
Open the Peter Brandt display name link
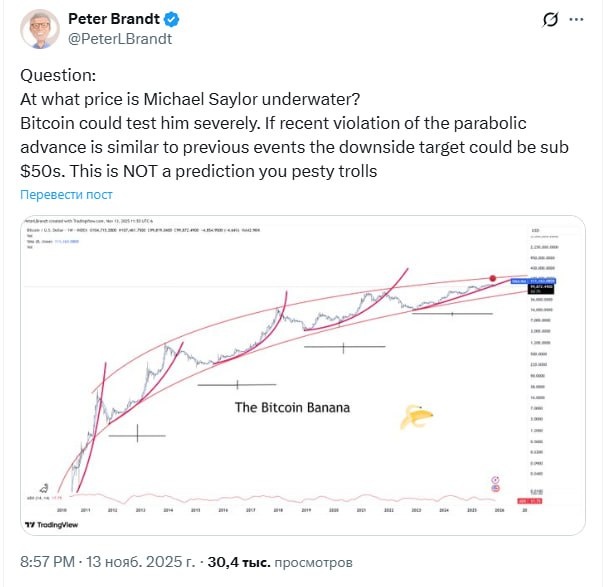[x=112, y=19]
